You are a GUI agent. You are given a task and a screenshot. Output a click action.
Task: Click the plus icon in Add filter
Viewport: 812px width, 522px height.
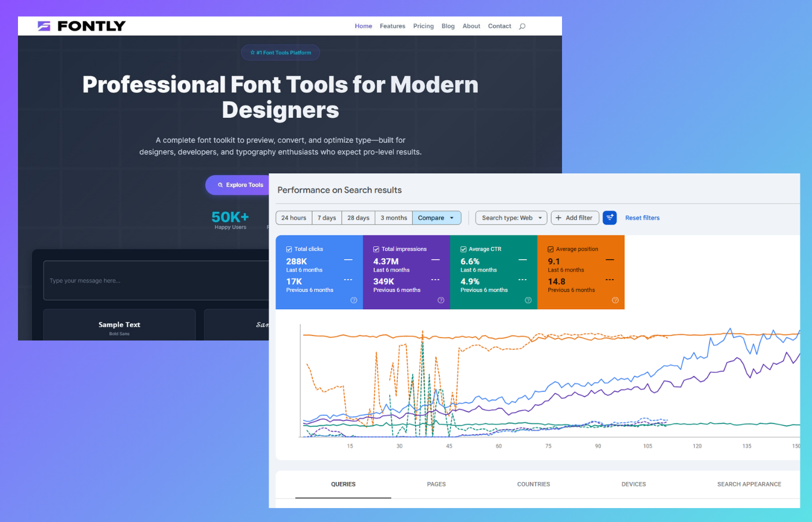coord(559,218)
